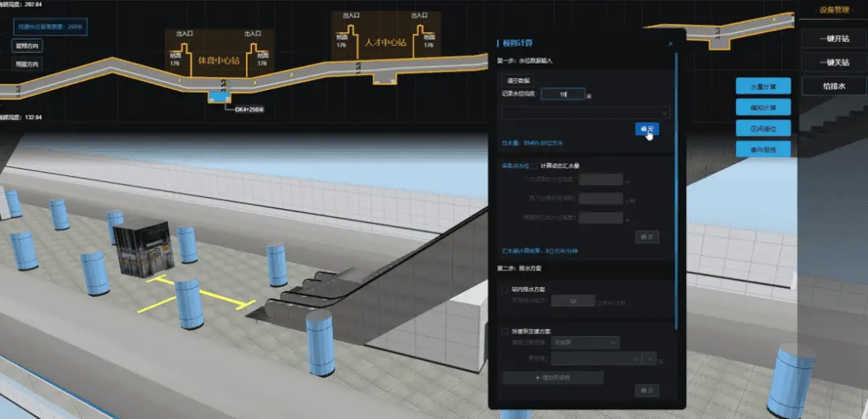Image resolution: width=868 pixels, height=419 pixels.
Task: Enable the 计算动态汇水量 checkbox
Action: tap(534, 166)
